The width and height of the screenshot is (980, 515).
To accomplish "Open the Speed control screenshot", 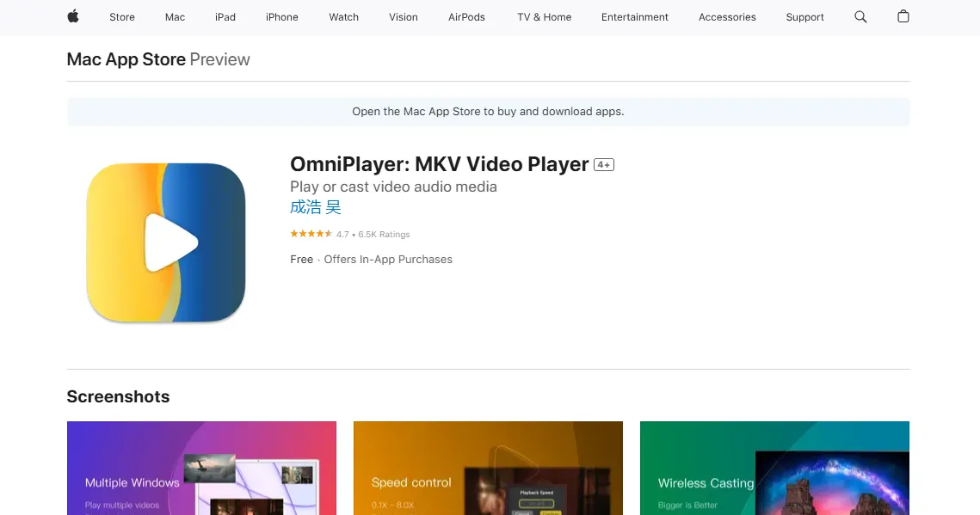I will pos(488,469).
